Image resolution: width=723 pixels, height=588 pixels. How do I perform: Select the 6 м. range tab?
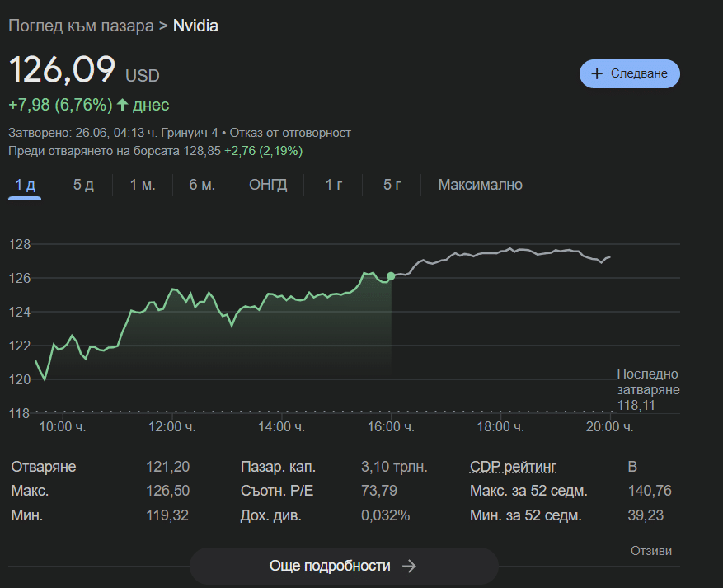[202, 185]
